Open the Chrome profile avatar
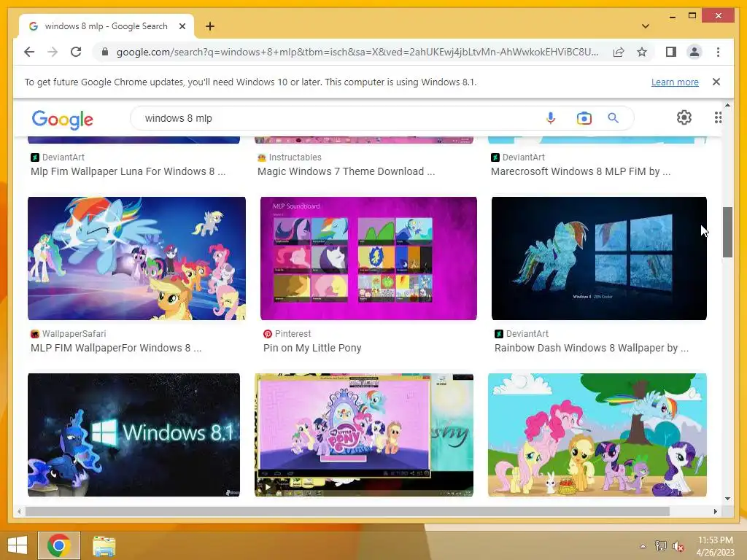The width and height of the screenshot is (747, 560). 694,52
